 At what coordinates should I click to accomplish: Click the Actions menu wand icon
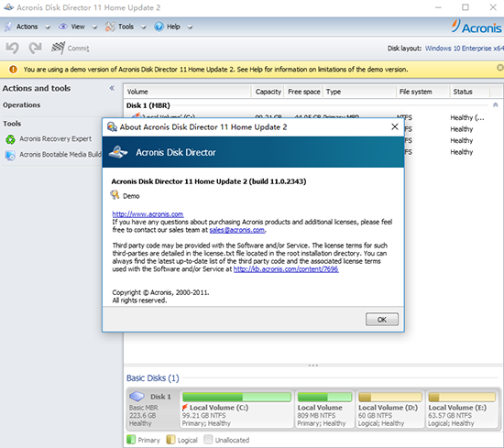8,27
